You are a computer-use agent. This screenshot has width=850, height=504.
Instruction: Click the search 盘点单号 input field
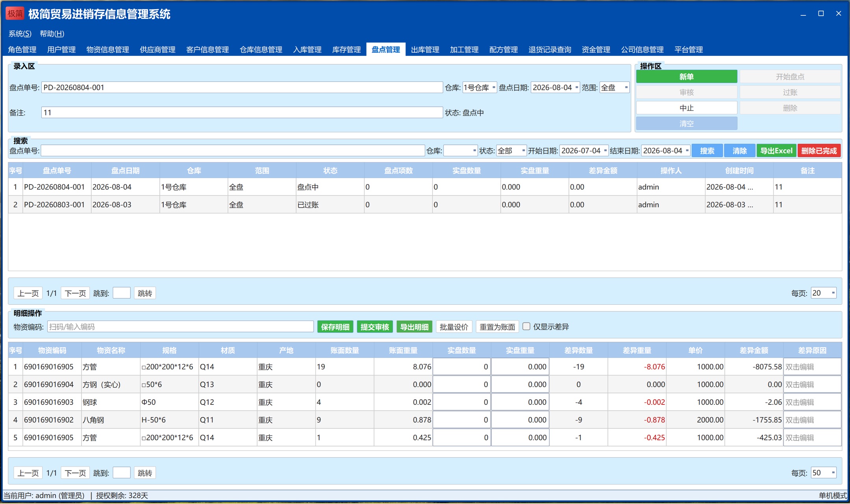[233, 150]
